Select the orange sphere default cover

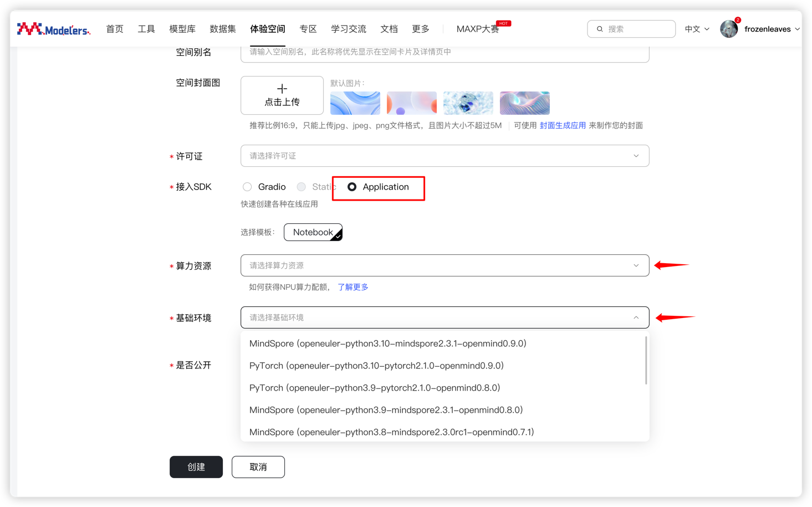[412, 103]
